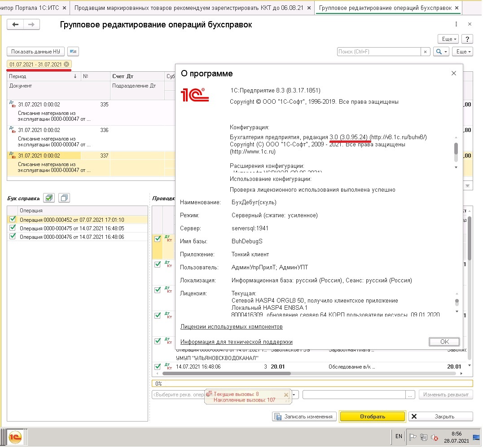Viewport: 483px width, 448px height.
Task: Clear the 01.07.2021 - 31.07.2021 period filter
Action: [66, 64]
